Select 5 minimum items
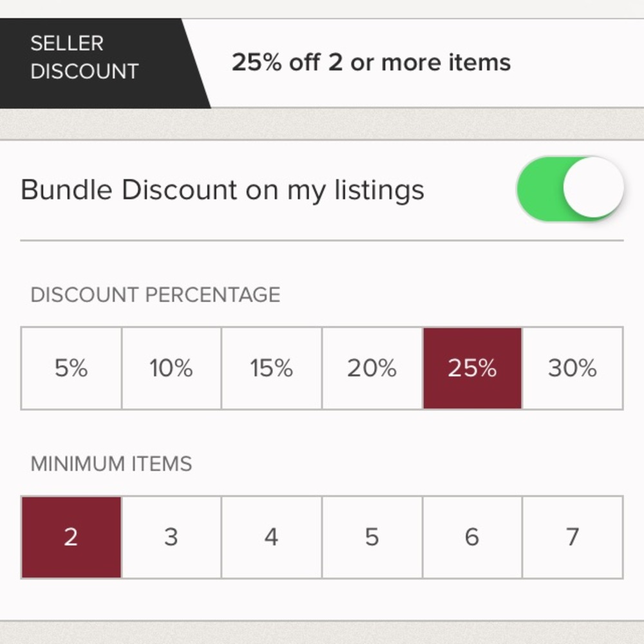 372,537
